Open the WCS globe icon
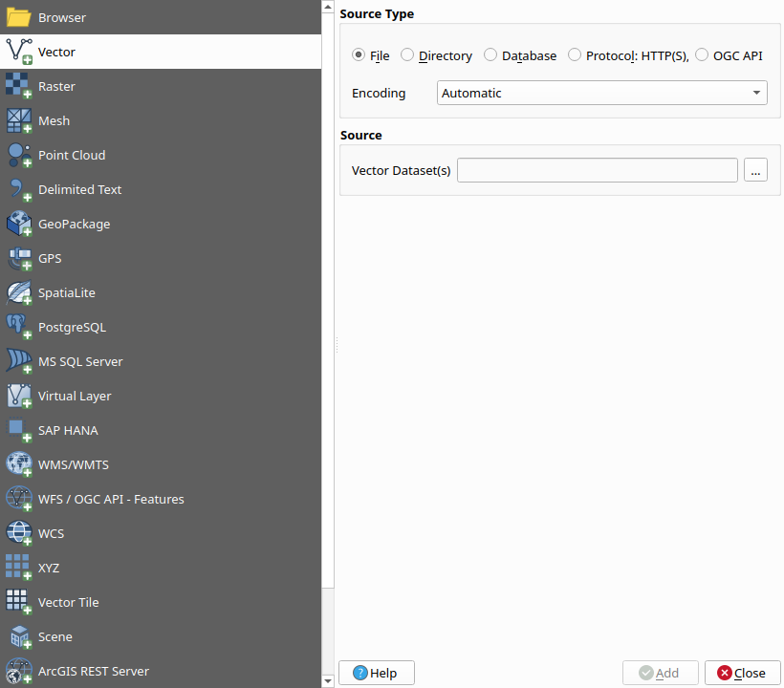 click(x=19, y=533)
